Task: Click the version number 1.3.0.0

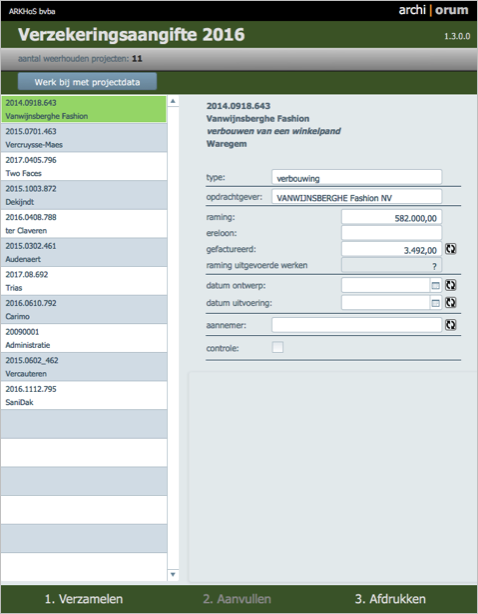Action: (457, 36)
